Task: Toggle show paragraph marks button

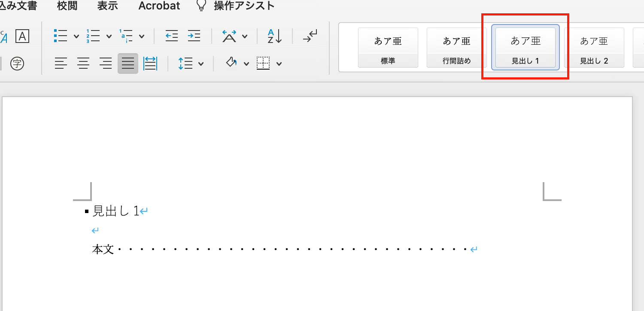Action: tap(310, 36)
